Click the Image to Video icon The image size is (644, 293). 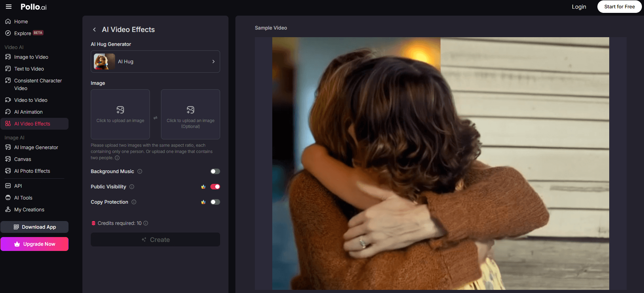pyautogui.click(x=8, y=57)
